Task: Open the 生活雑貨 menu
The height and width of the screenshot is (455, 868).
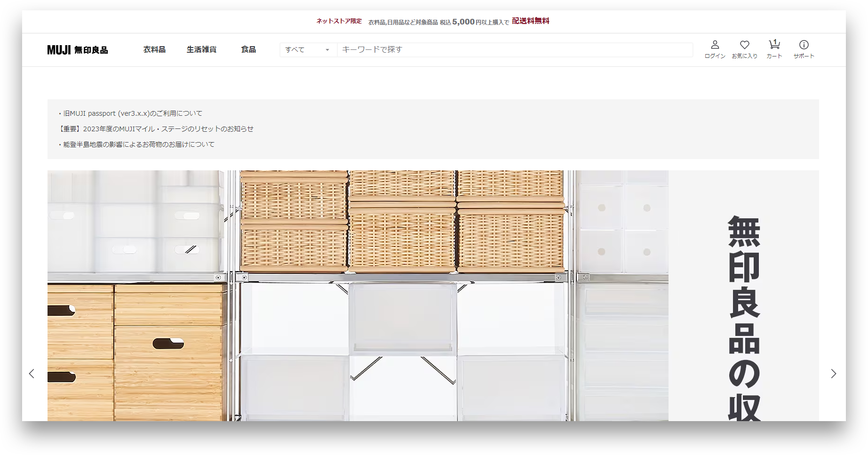Action: 201,49
